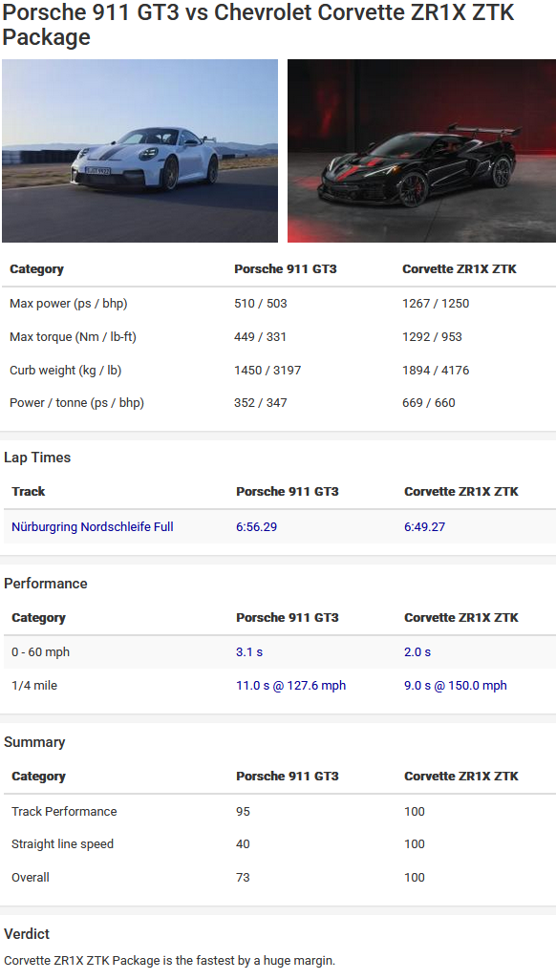Select Porsche Track Performance score 95

243,811
